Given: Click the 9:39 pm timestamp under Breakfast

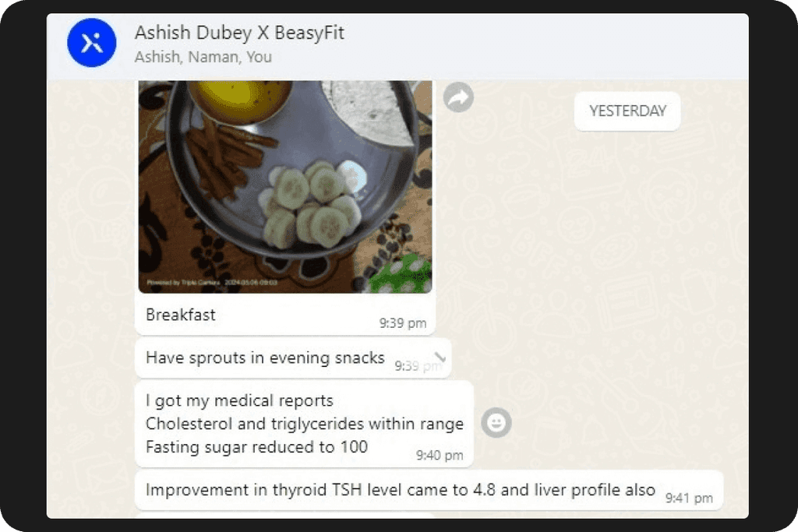Looking at the screenshot, I should [x=403, y=323].
